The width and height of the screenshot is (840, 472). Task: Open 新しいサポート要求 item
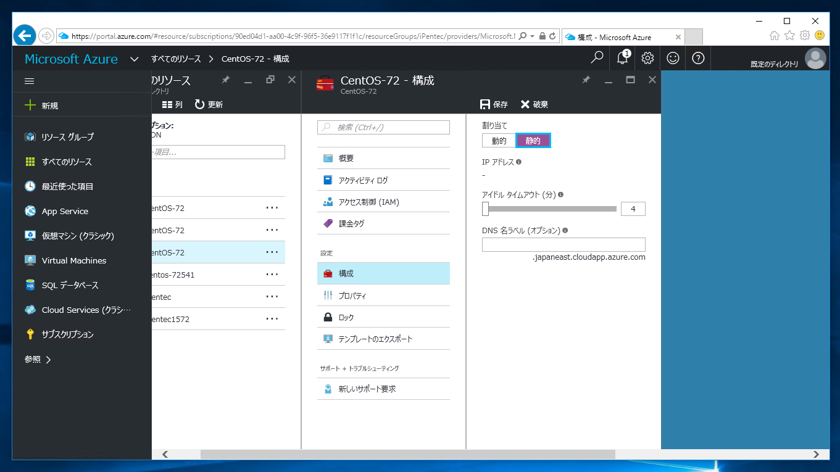click(x=384, y=389)
